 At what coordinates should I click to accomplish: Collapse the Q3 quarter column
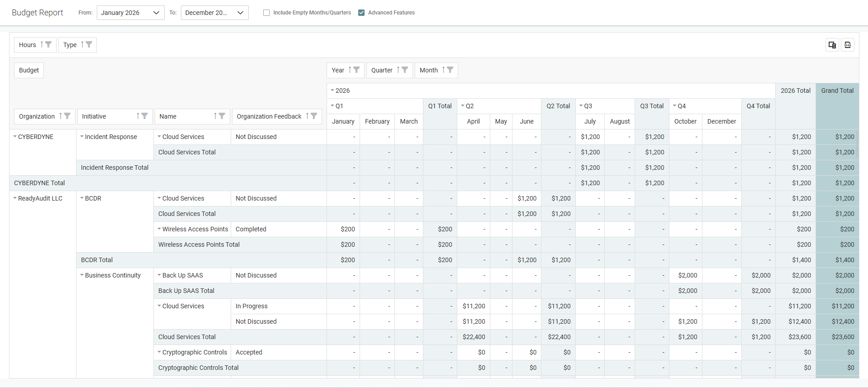pos(581,105)
